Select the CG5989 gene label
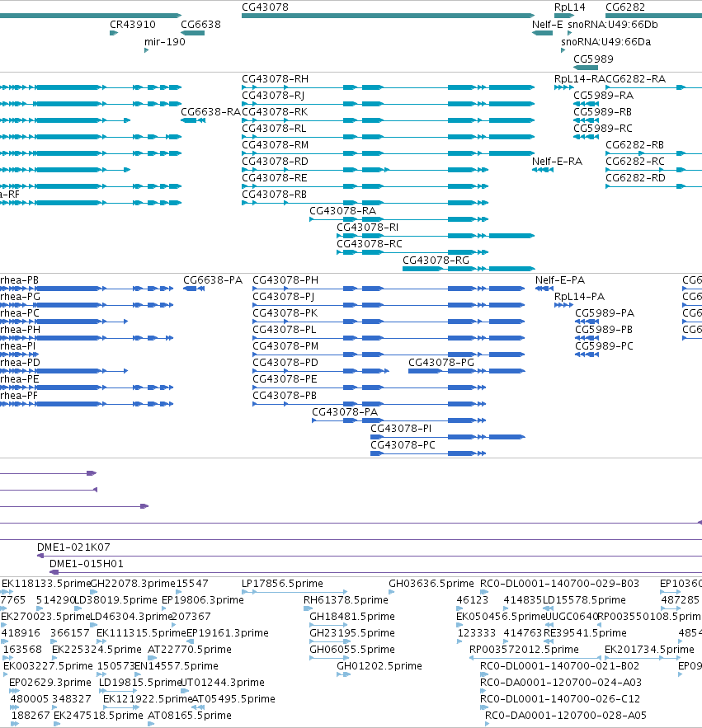This screenshot has width=702, height=728. [x=593, y=59]
